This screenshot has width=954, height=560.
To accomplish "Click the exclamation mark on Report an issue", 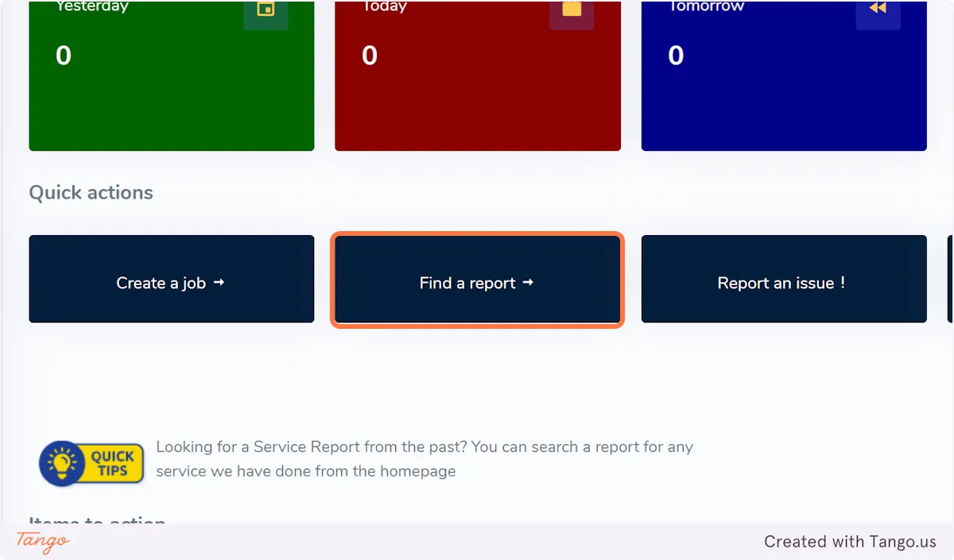I will click(842, 283).
